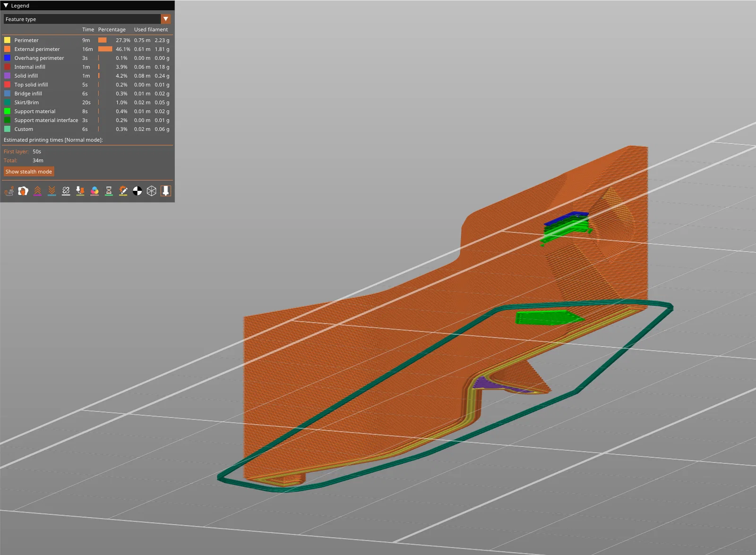The width and height of the screenshot is (756, 555).
Task: Click the large green support block
Action: pos(548,317)
